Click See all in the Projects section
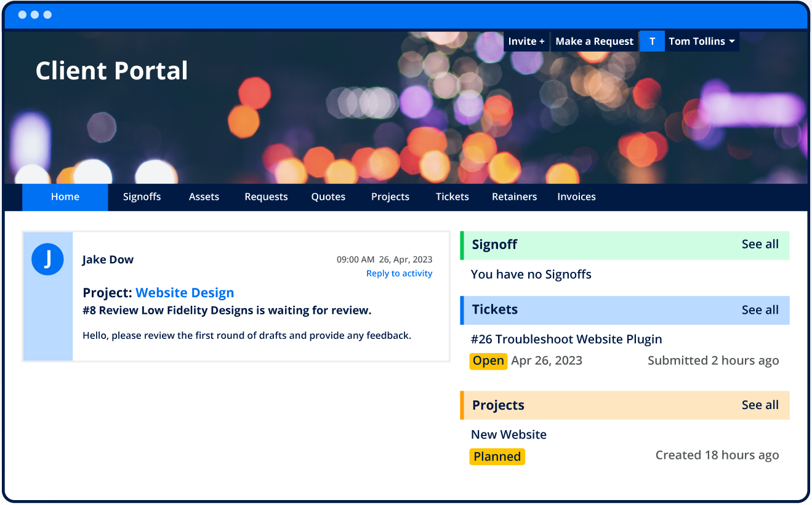The image size is (812, 505). (x=760, y=405)
